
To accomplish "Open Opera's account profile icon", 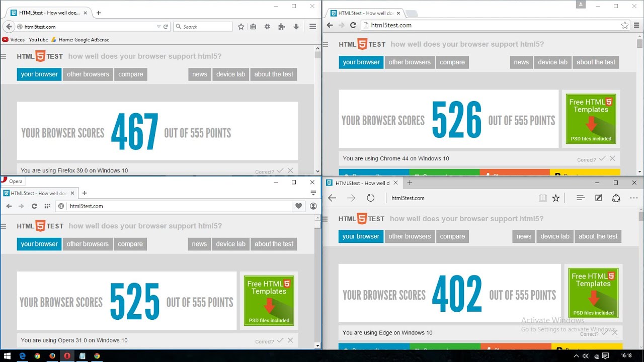I will [313, 206].
